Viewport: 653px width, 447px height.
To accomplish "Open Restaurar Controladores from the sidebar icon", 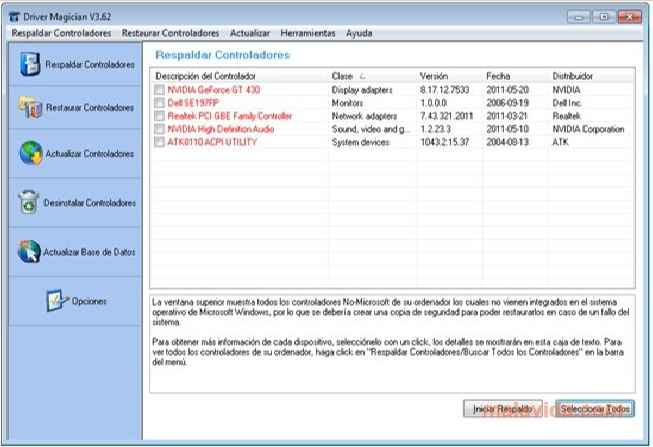I will [30, 106].
